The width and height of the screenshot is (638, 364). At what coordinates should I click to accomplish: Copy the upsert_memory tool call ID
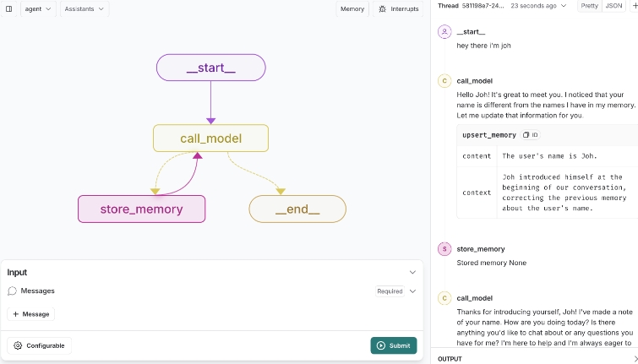click(530, 135)
